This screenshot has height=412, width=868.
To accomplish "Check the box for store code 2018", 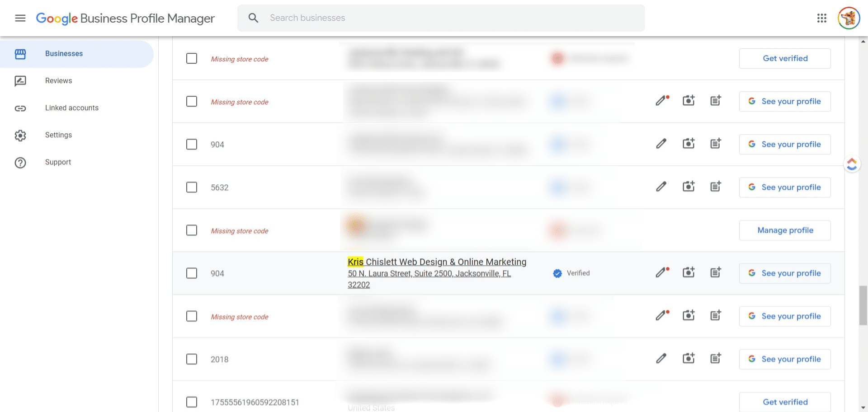I will (x=192, y=359).
